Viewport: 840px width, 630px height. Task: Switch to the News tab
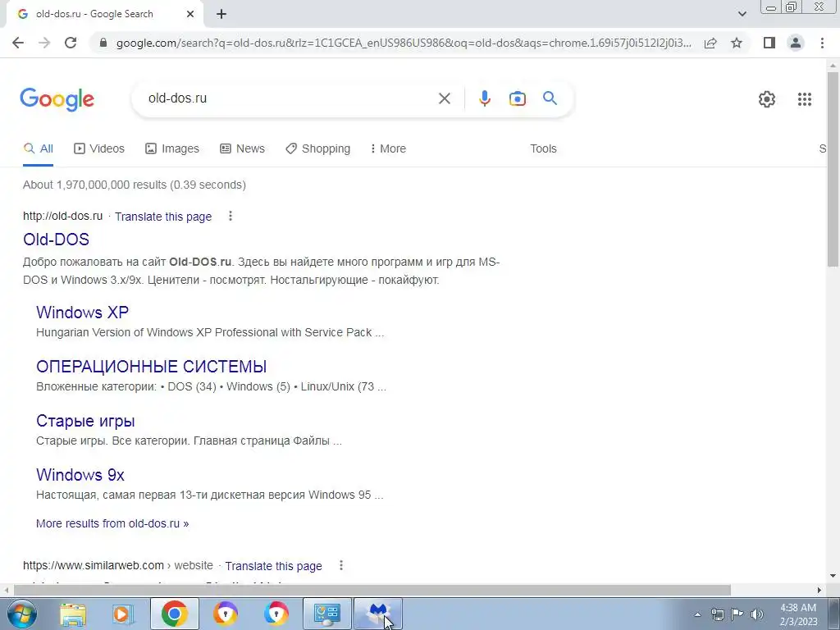pyautogui.click(x=242, y=149)
